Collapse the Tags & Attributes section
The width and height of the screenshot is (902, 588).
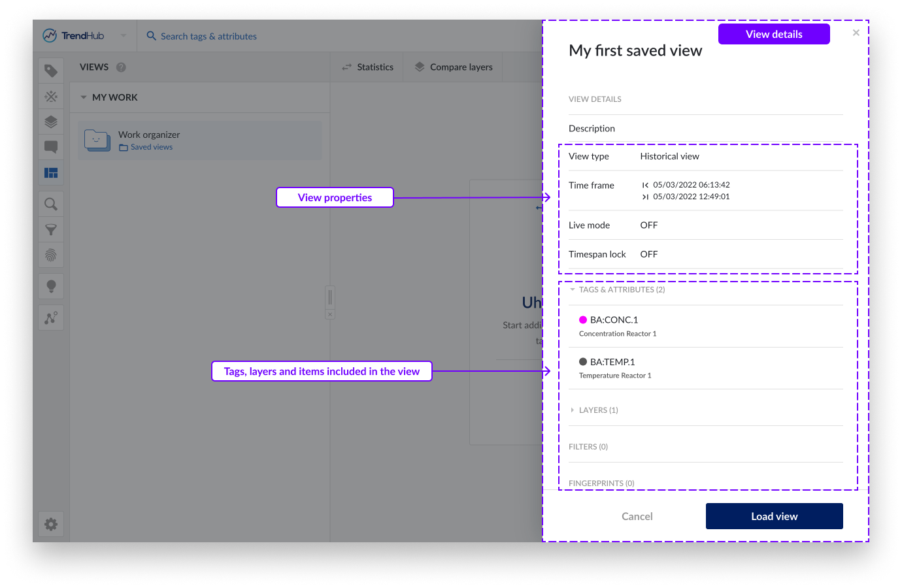[x=573, y=289]
